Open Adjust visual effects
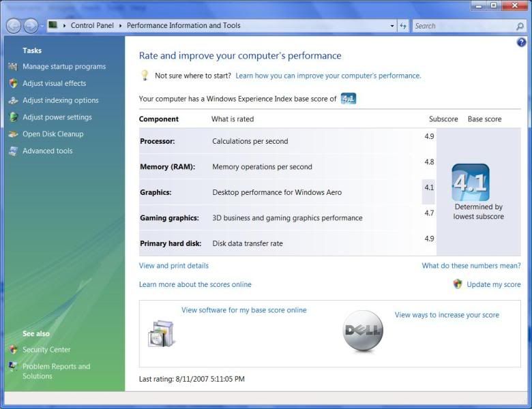532x409 pixels. 55,83
